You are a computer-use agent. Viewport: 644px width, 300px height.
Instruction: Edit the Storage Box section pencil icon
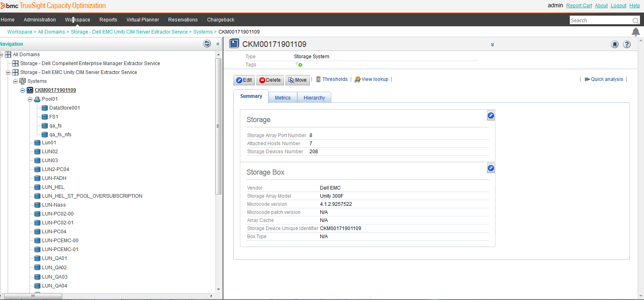click(491, 168)
